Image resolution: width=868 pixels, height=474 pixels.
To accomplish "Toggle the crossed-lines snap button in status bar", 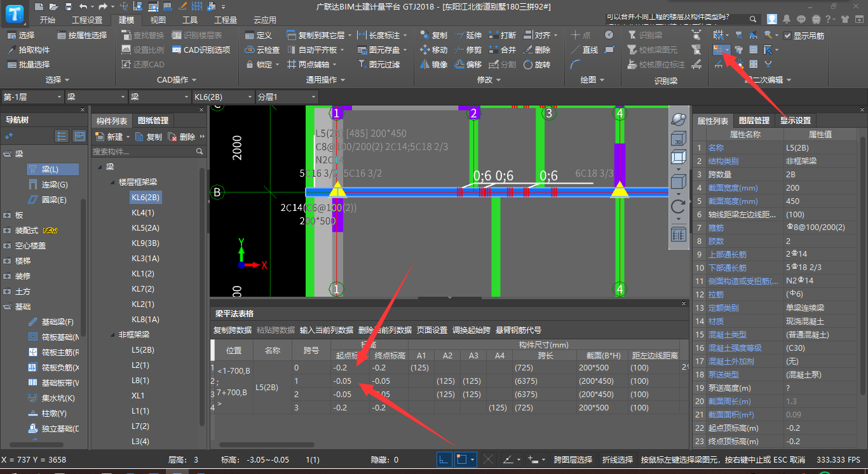I will tap(489, 459).
